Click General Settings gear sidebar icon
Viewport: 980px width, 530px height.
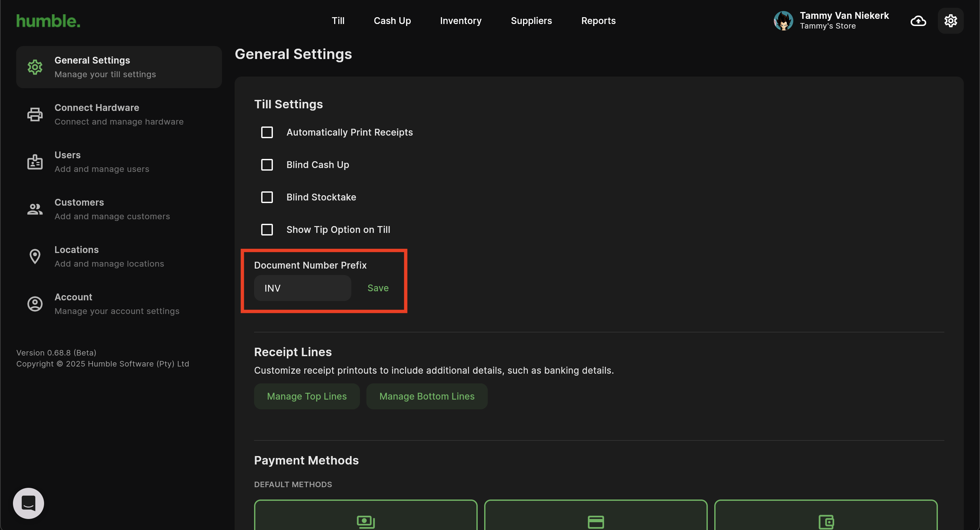(x=35, y=67)
